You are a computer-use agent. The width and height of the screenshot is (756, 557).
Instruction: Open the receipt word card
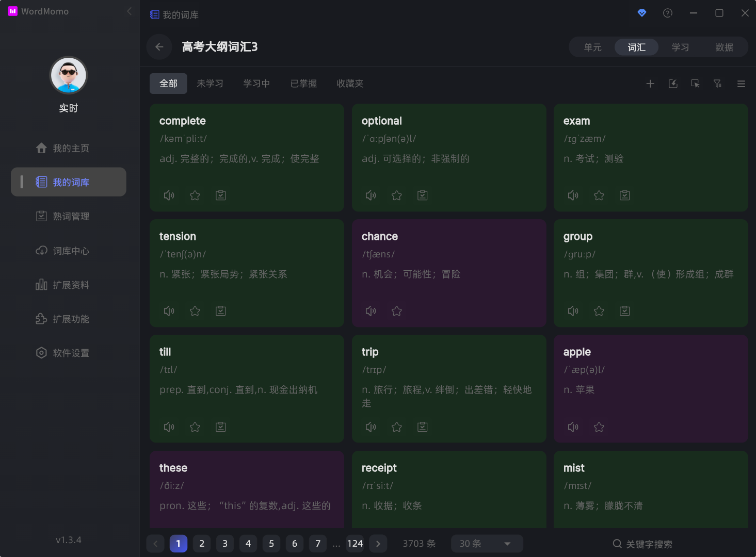449,489
